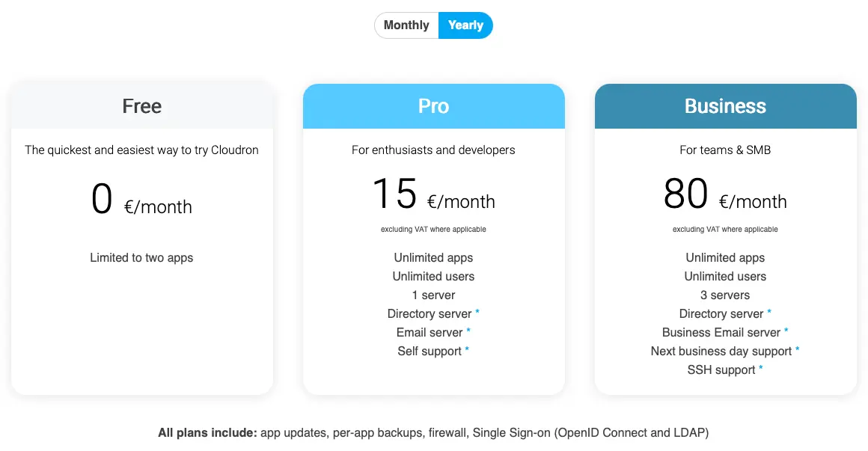Click the Free 0 €/month price
868x451 pixels.
141,199
